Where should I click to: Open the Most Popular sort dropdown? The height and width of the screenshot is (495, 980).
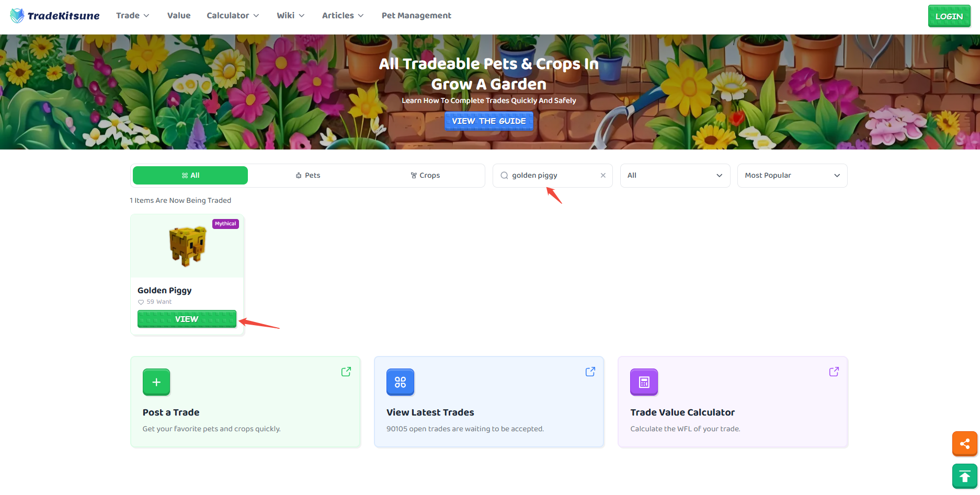792,176
